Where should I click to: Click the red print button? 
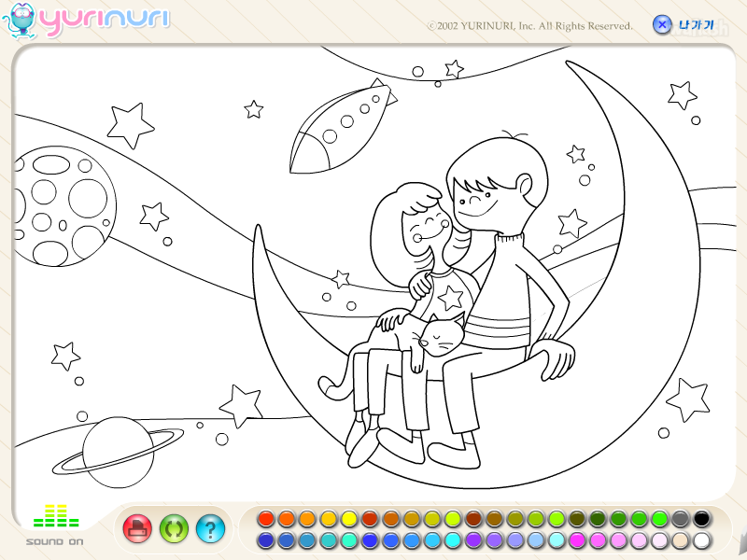point(137,528)
